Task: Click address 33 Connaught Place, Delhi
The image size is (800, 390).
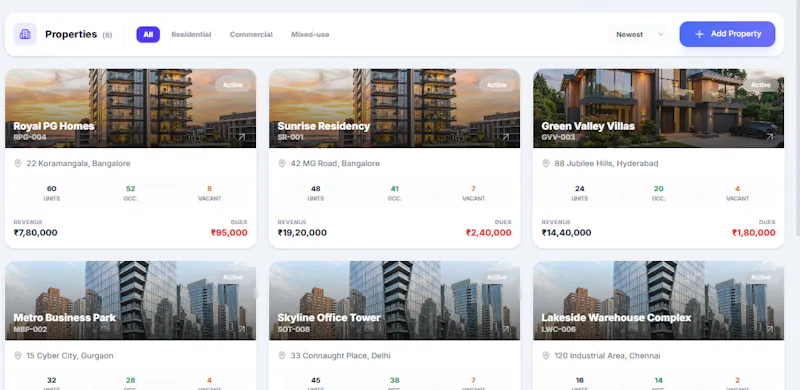Action: click(x=340, y=355)
